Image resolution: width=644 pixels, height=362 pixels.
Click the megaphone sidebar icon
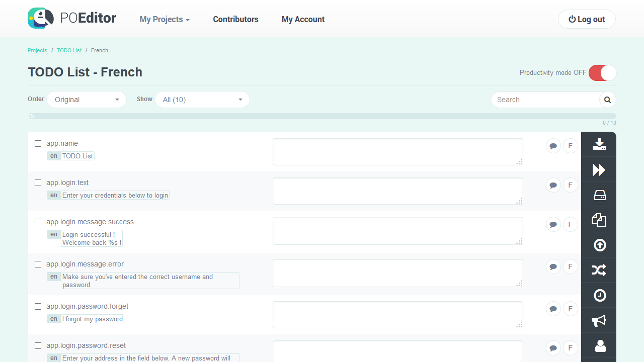599,320
